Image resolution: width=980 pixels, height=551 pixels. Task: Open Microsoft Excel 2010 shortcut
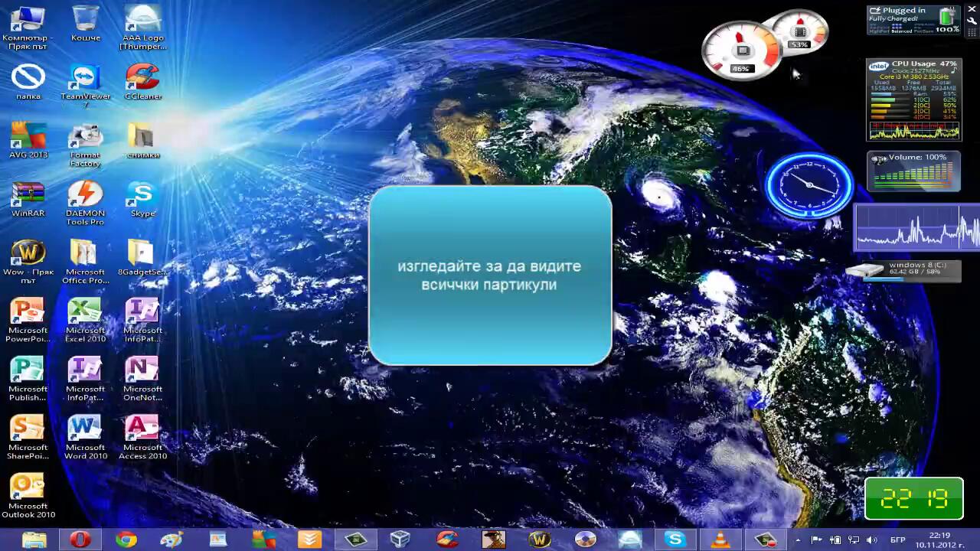click(x=85, y=313)
